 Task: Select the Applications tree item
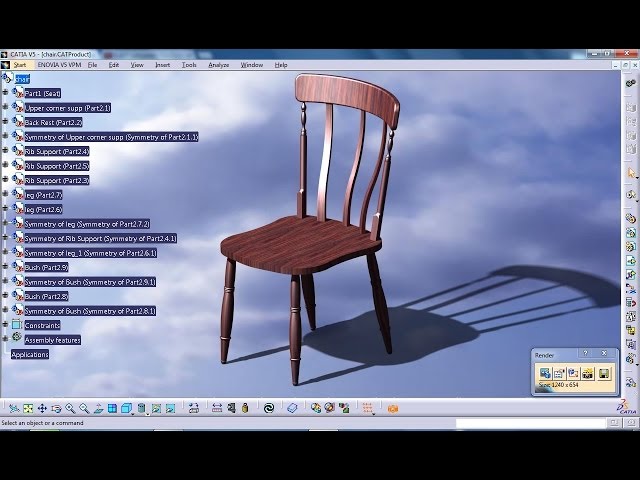pyautogui.click(x=30, y=354)
